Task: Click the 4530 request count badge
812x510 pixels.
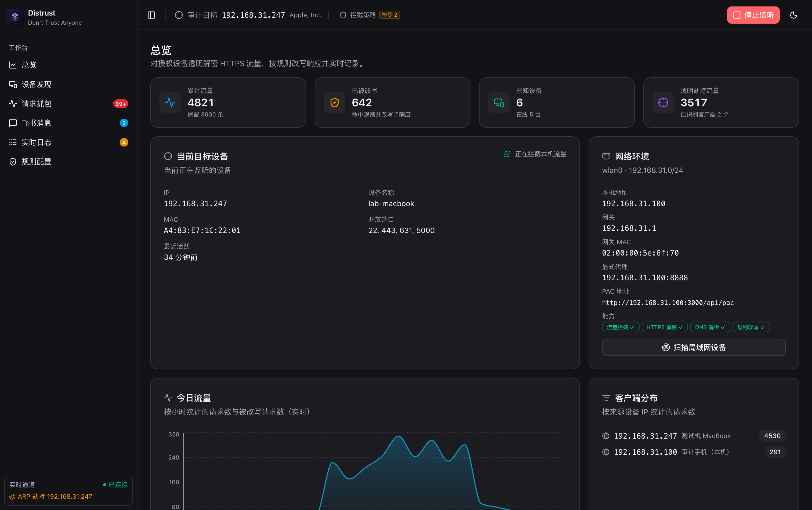Action: (772, 436)
